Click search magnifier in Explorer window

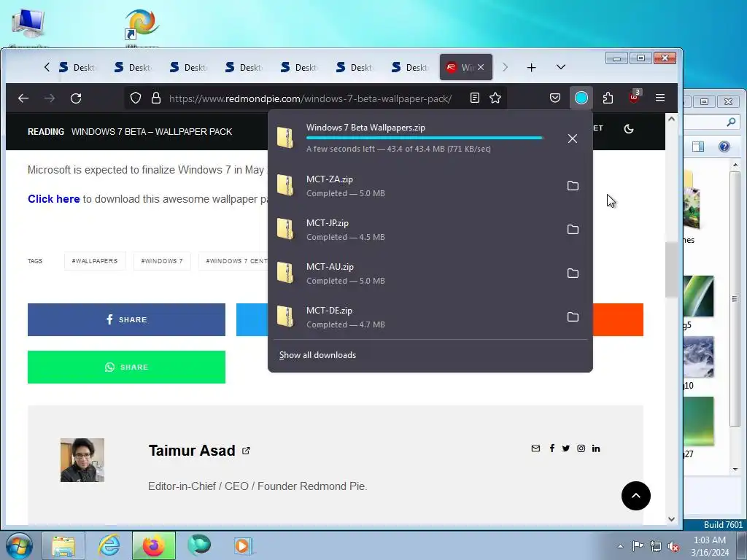(731, 122)
